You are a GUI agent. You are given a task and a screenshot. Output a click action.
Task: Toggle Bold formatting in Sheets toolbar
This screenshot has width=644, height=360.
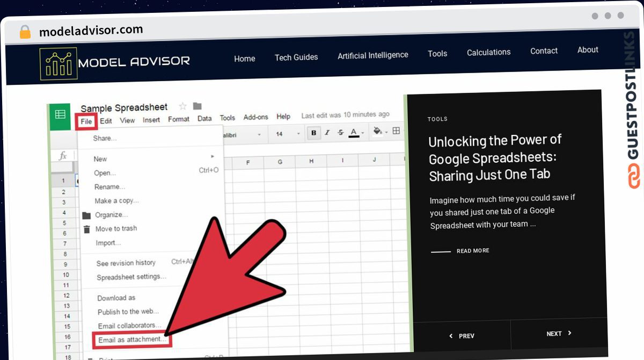pyautogui.click(x=313, y=132)
